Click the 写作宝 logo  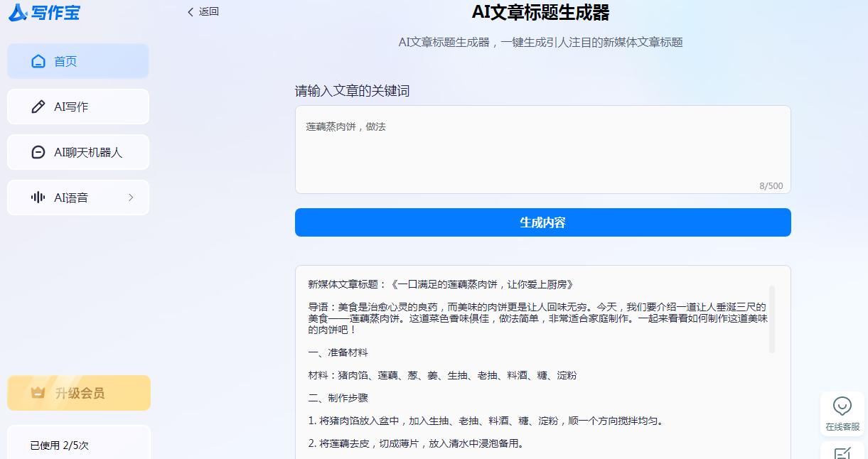(44, 12)
